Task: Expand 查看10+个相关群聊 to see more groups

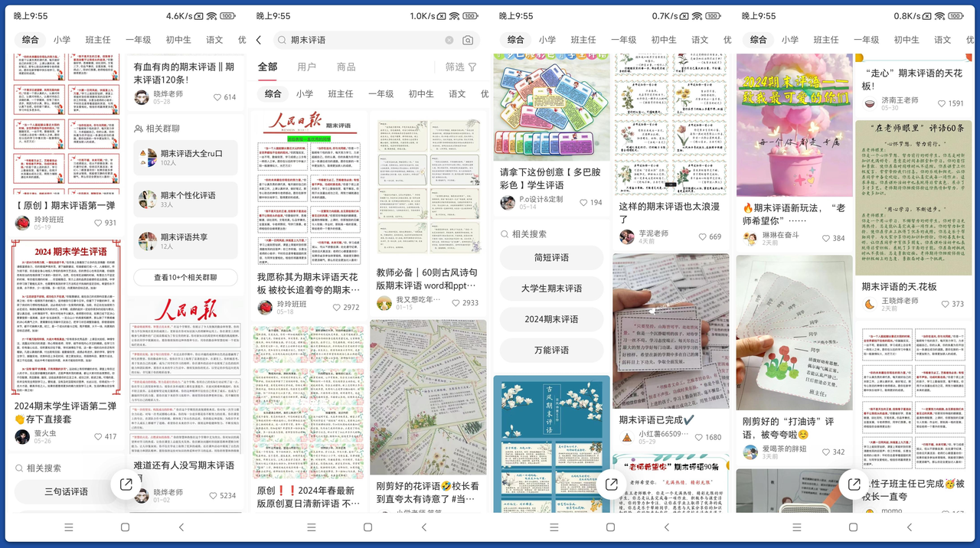Action: pos(185,278)
